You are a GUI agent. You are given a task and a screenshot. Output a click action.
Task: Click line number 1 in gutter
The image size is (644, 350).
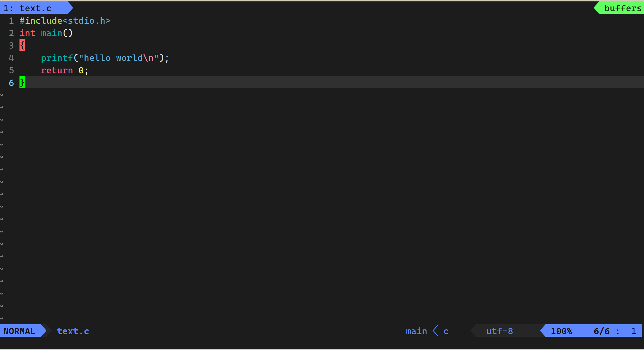point(11,21)
